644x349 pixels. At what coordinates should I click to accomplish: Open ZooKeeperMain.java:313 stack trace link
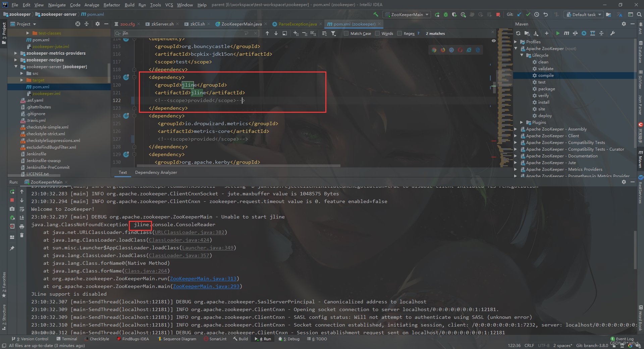pos(203,279)
